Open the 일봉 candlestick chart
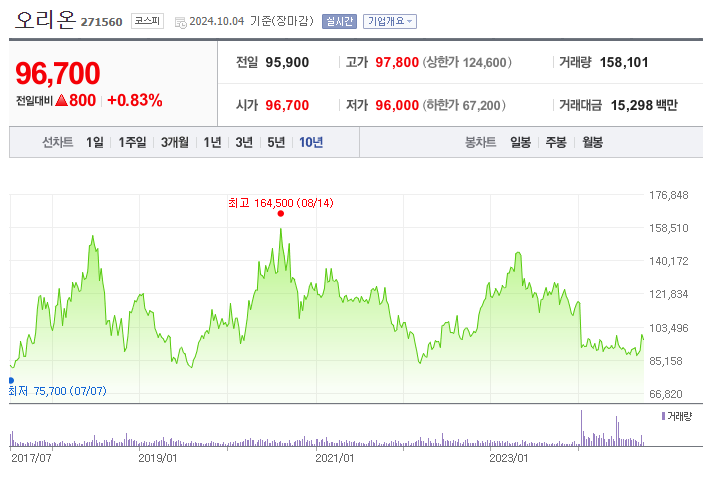The height and width of the screenshot is (478, 703). click(521, 142)
